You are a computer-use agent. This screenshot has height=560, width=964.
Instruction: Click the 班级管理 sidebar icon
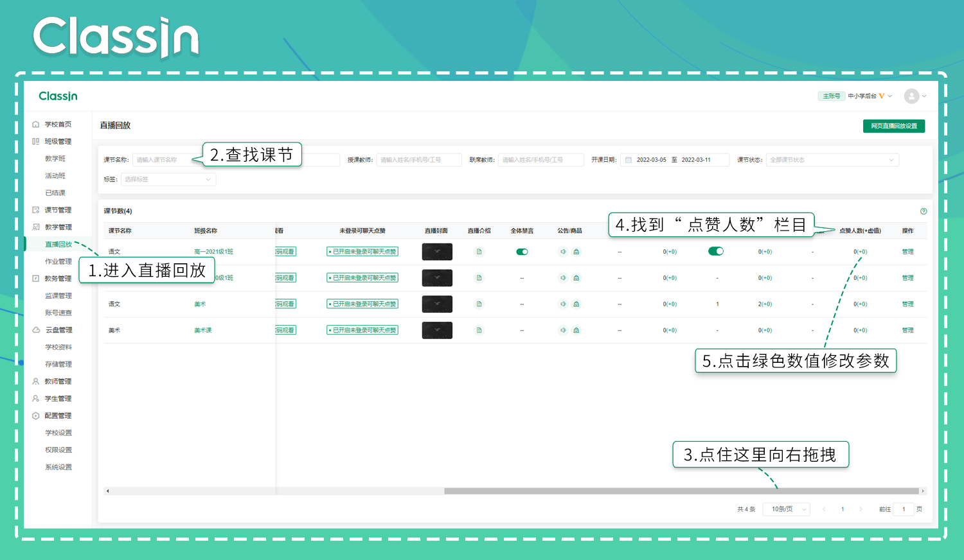tap(36, 141)
